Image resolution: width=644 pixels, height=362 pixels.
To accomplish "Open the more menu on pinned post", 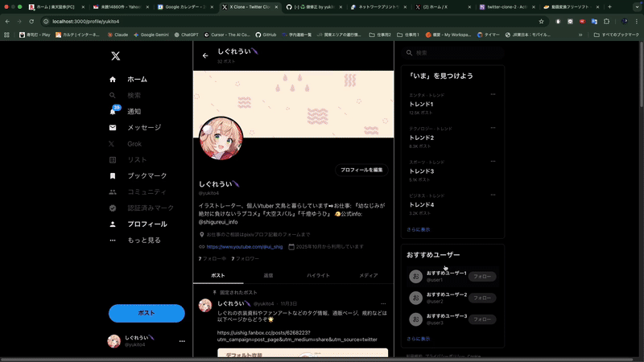I will pyautogui.click(x=383, y=304).
